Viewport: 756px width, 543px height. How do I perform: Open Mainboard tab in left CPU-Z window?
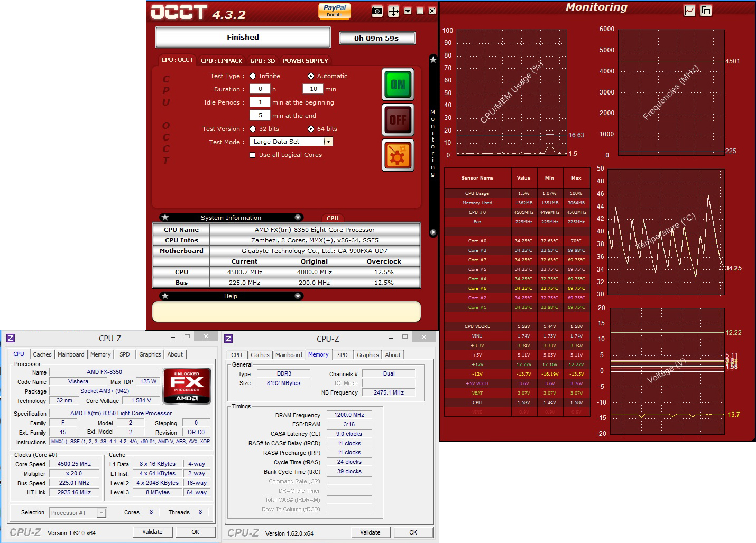[x=71, y=354]
